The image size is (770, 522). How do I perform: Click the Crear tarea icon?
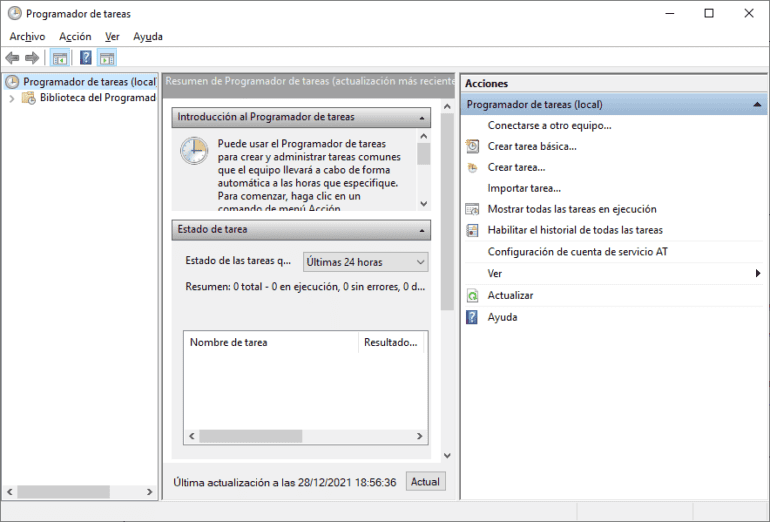(x=472, y=167)
